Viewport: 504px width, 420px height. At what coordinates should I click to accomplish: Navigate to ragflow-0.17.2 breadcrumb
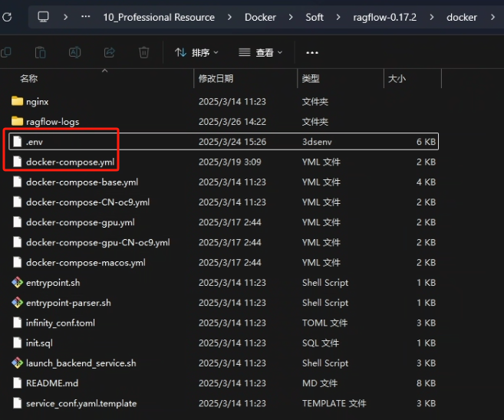[x=384, y=18]
